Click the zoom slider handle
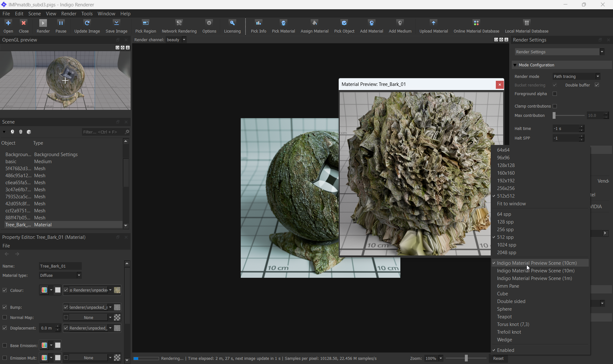613x364 pixels. (466, 358)
